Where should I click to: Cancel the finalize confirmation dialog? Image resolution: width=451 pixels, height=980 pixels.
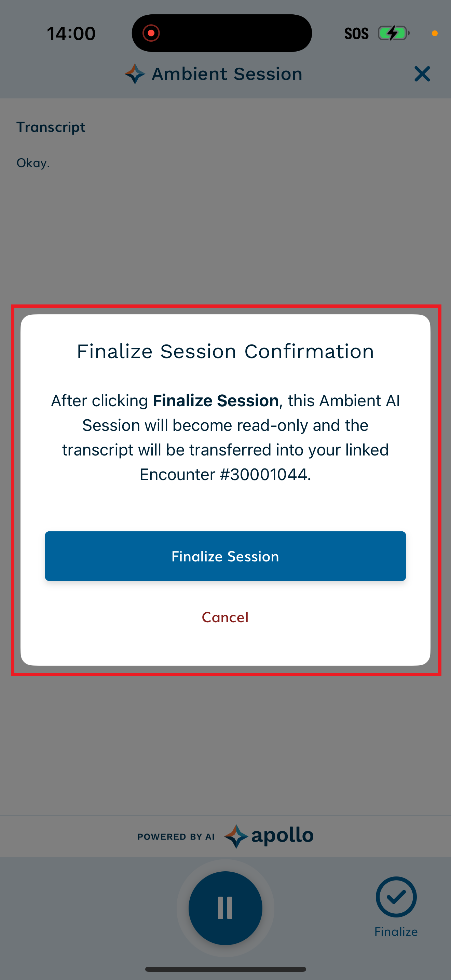click(225, 617)
